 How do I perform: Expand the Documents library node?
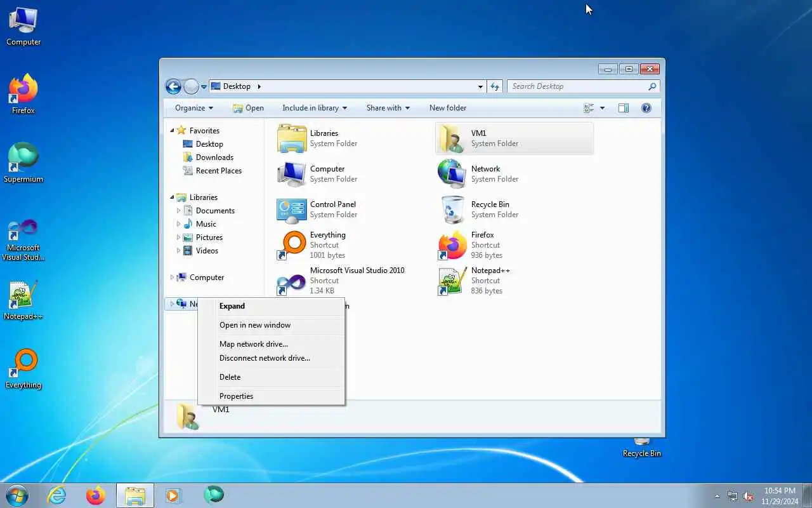click(x=178, y=211)
